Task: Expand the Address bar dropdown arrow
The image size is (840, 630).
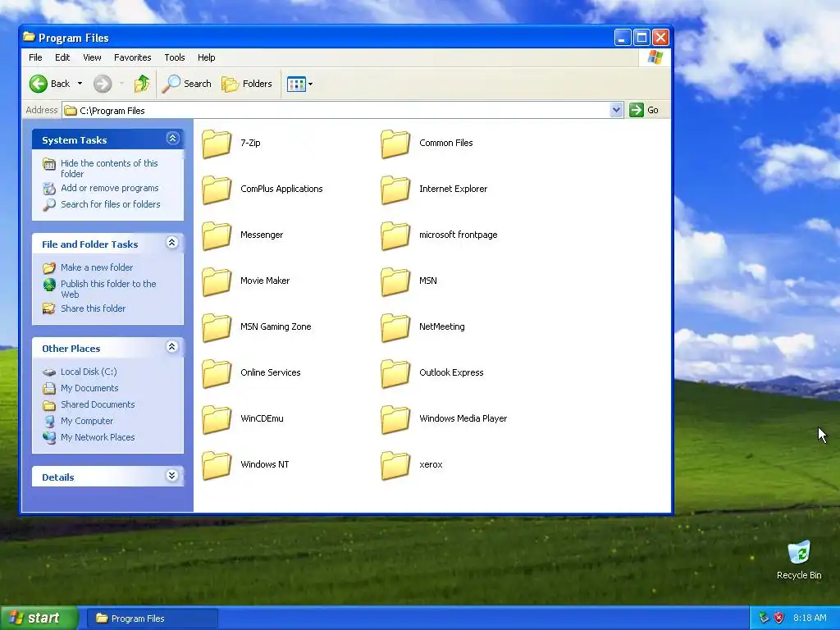Action: coord(616,110)
